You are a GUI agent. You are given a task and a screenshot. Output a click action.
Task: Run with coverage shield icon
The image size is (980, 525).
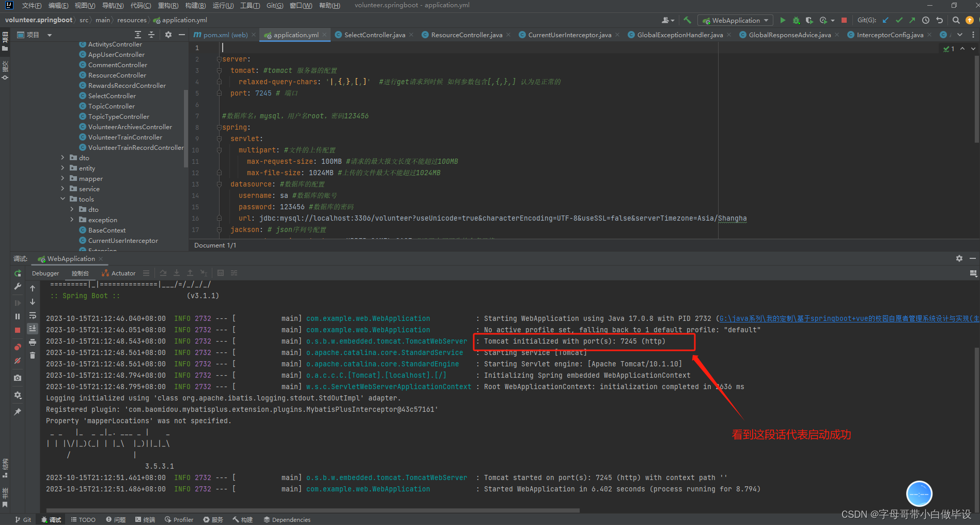click(x=809, y=20)
